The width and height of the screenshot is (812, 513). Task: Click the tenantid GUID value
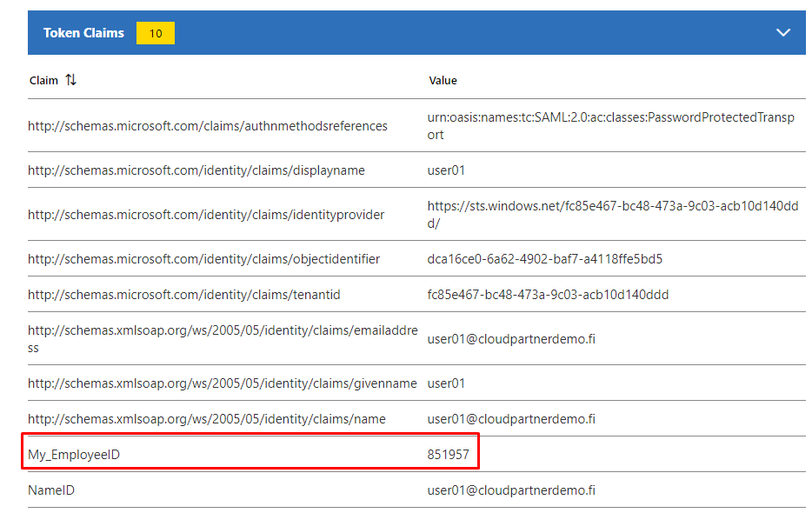click(548, 295)
